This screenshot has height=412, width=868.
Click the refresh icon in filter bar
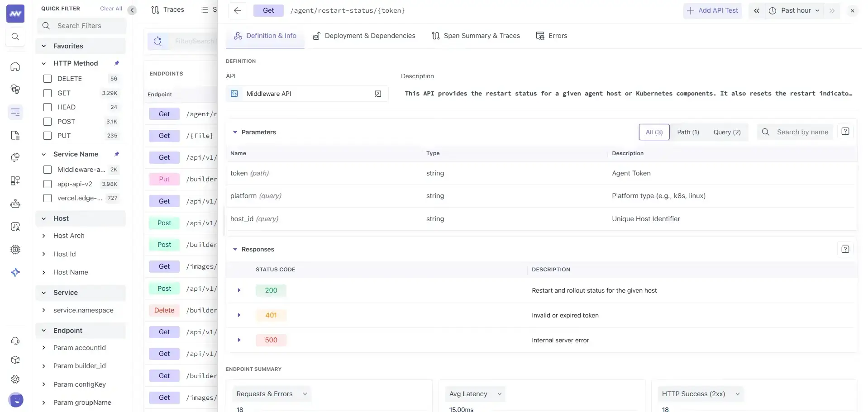coord(157,41)
